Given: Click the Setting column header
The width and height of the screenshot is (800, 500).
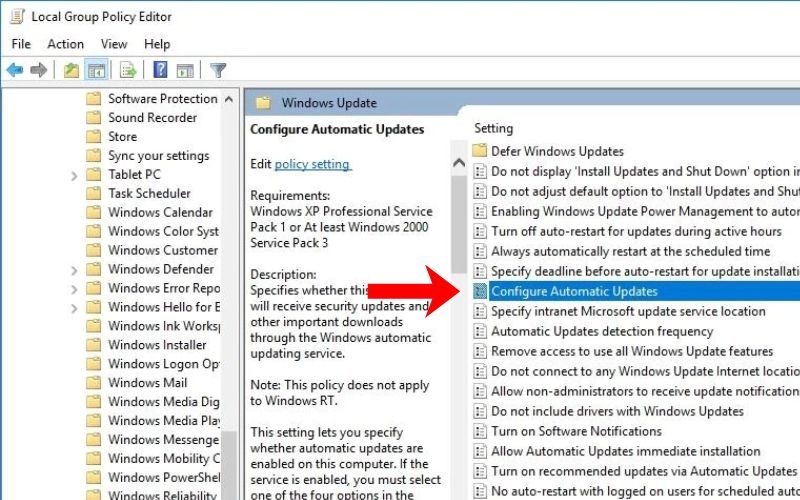Looking at the screenshot, I should click(493, 128).
